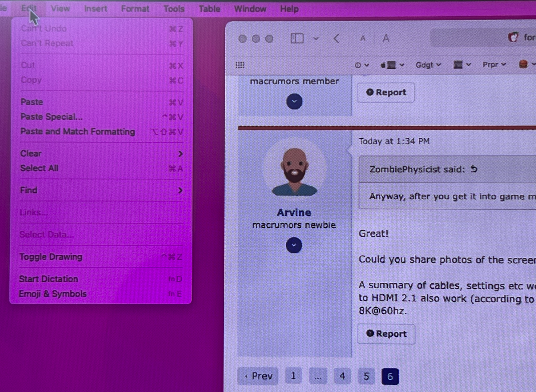Increase text size with large A
536x392 pixels.
tap(386, 38)
